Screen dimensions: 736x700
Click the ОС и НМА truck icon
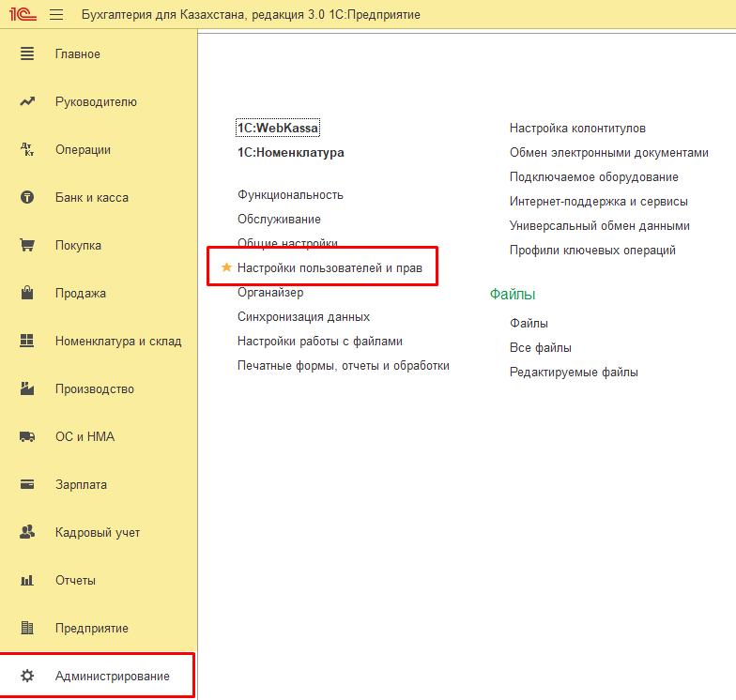coord(27,437)
